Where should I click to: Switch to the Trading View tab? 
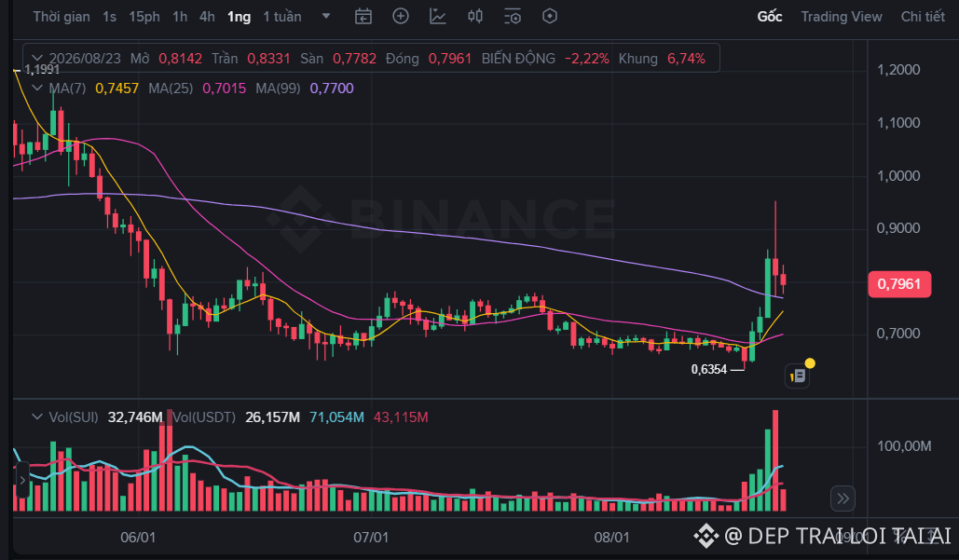[842, 17]
